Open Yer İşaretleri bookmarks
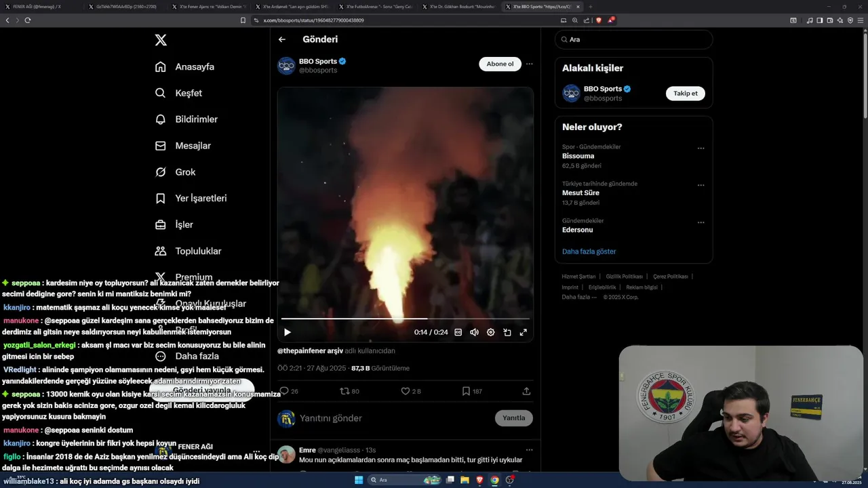 point(191,199)
